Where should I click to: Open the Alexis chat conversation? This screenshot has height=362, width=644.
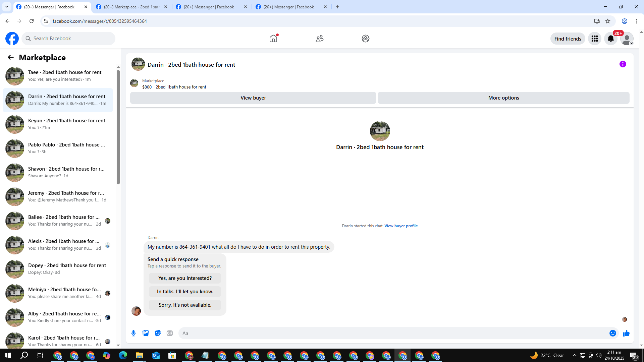(58, 245)
